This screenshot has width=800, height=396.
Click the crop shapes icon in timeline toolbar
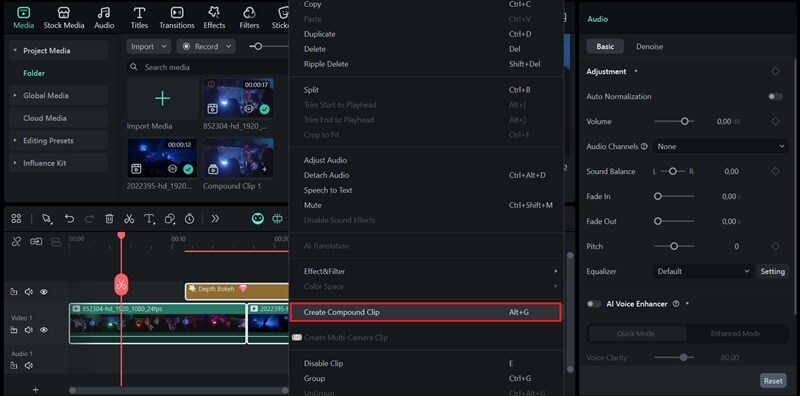click(170, 218)
